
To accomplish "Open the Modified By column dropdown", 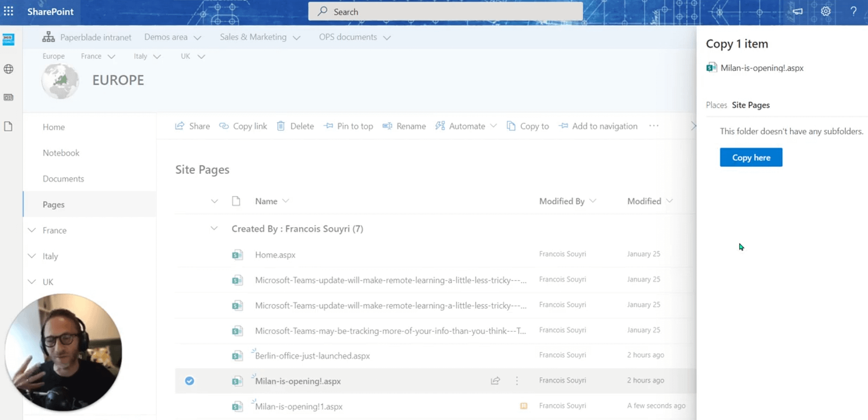I will (x=594, y=201).
